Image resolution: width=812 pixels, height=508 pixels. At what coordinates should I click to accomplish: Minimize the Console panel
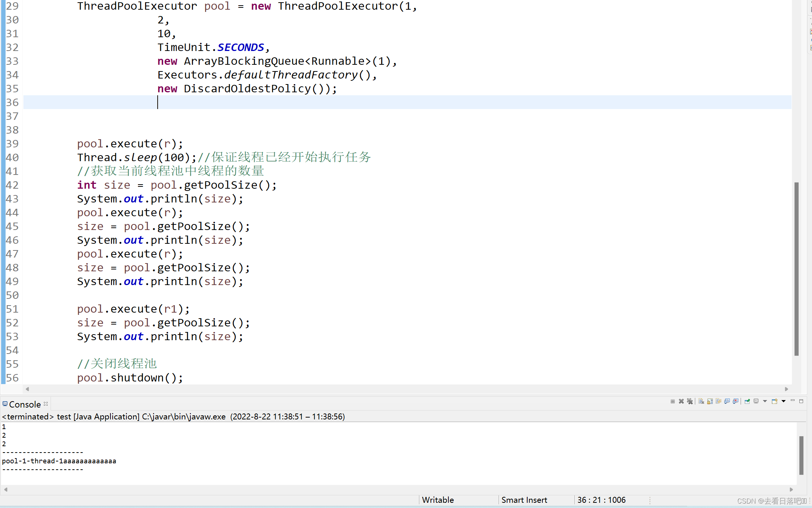coord(793,401)
